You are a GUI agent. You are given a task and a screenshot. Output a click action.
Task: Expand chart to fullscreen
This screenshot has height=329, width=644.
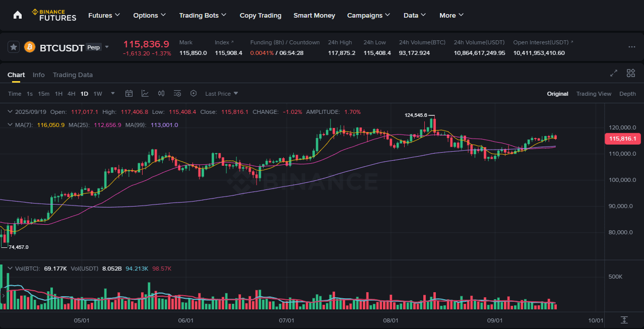click(x=614, y=73)
